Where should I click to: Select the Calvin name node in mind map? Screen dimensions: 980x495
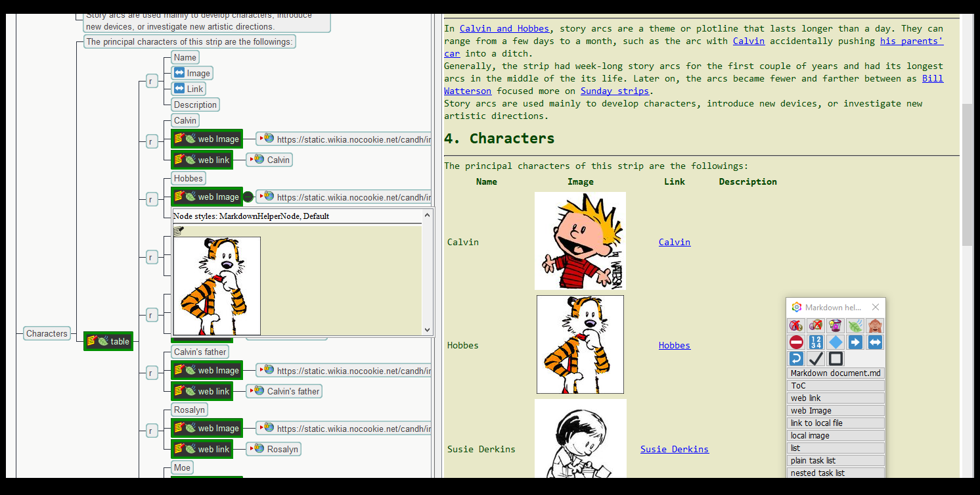tap(185, 120)
